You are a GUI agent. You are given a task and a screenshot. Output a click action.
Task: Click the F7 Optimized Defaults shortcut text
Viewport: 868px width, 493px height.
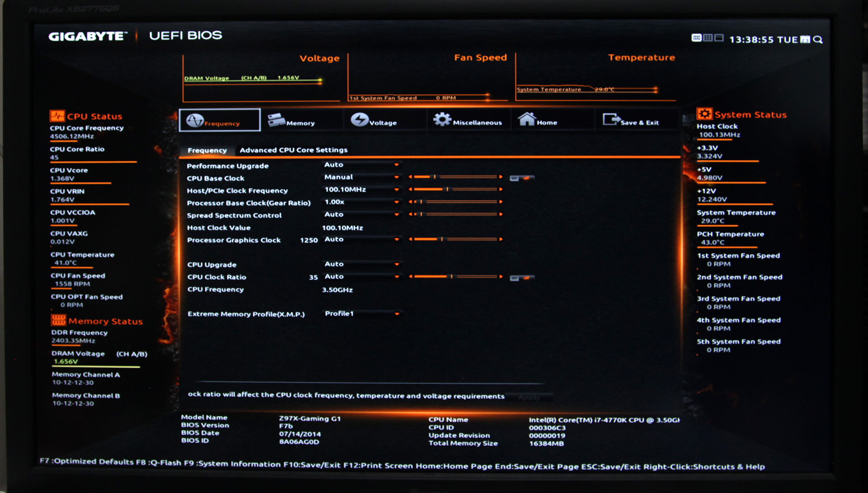[x=86, y=461]
